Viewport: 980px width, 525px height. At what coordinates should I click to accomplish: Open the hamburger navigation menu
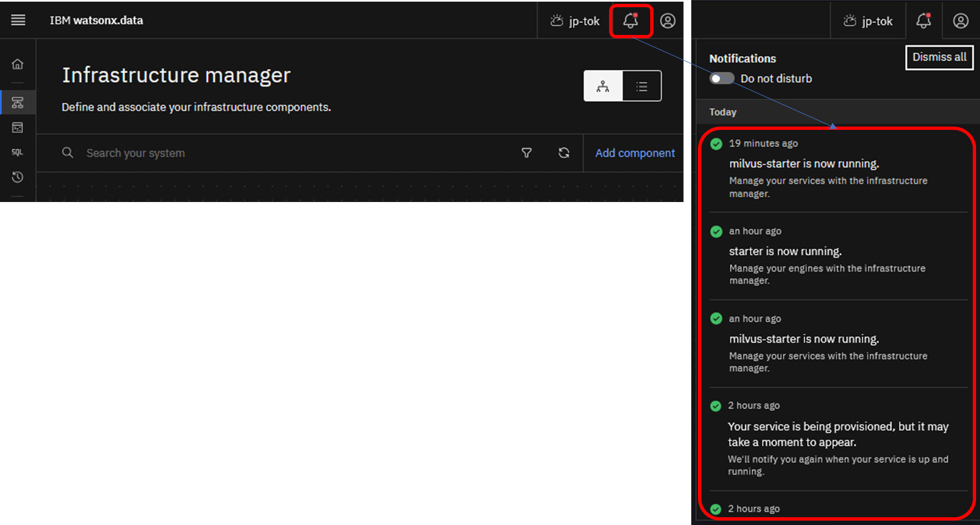[18, 21]
